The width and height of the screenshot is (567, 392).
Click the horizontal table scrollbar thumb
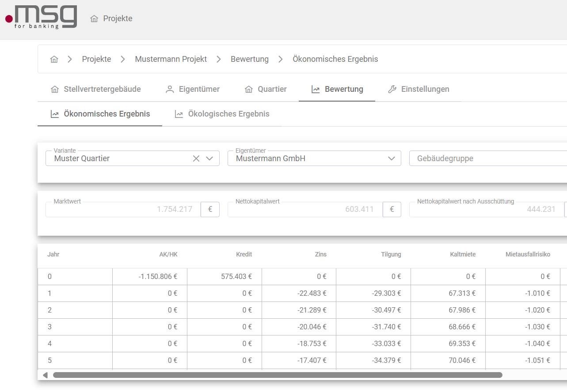(278, 375)
